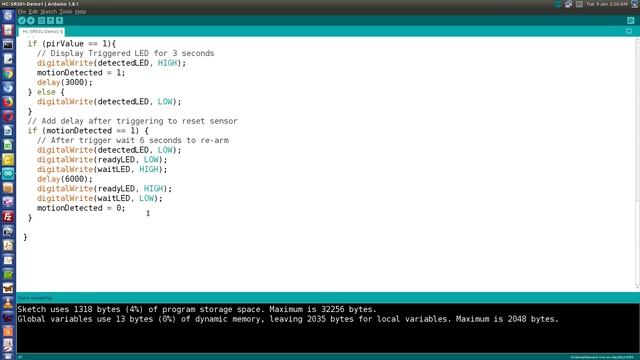
Task: Click the vertical editor scrollbar
Action: (x=637, y=163)
